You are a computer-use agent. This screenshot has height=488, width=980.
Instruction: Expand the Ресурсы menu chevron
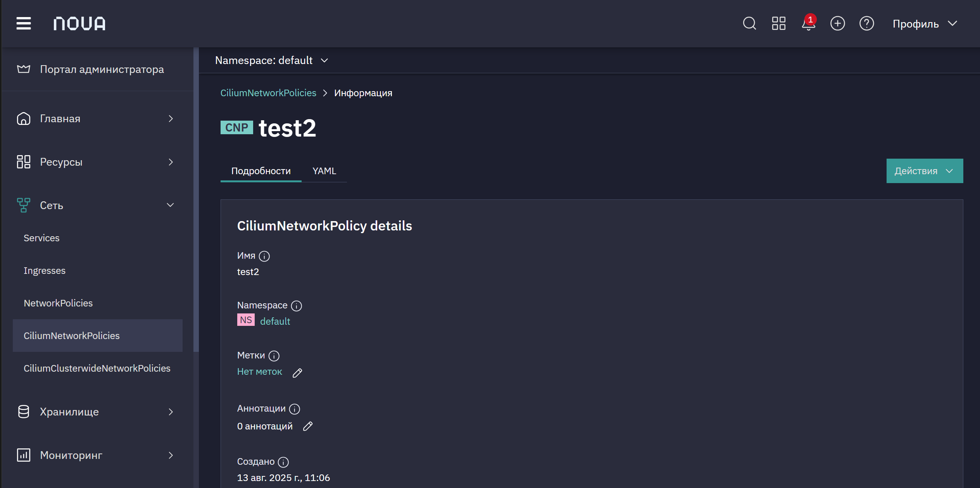click(171, 162)
